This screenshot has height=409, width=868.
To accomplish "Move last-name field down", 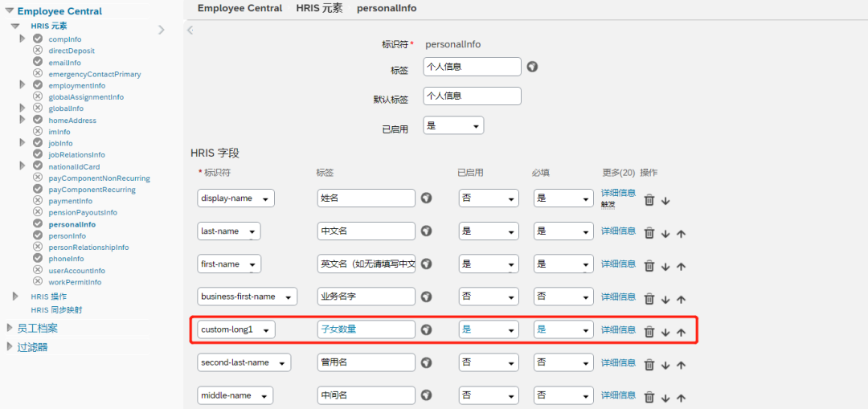I will pyautogui.click(x=665, y=234).
